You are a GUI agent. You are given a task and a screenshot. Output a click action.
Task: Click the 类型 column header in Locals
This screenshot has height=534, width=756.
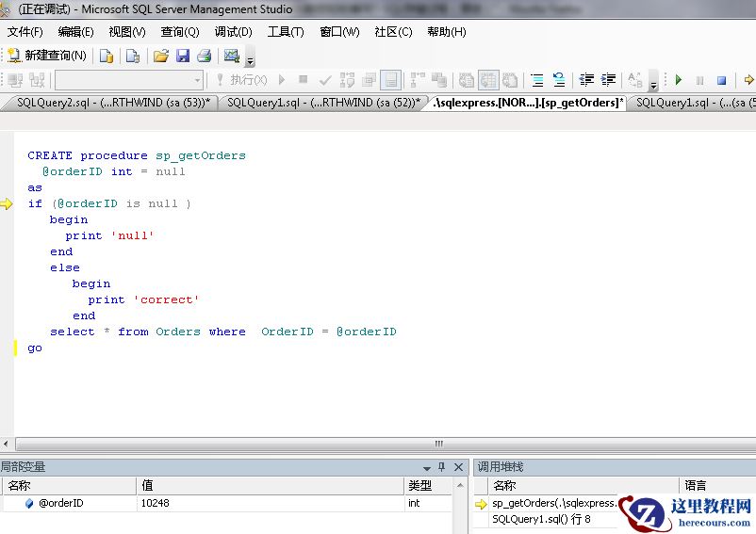click(428, 485)
